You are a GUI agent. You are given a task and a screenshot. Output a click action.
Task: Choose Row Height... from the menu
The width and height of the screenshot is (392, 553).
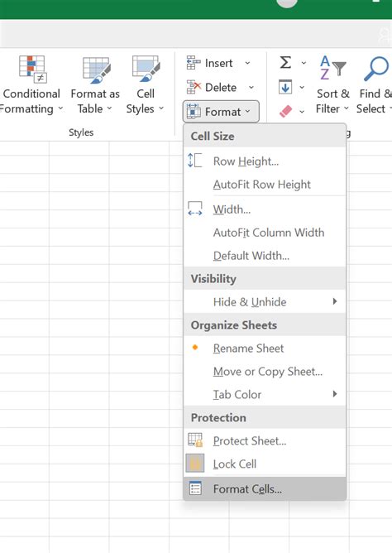[265, 161]
